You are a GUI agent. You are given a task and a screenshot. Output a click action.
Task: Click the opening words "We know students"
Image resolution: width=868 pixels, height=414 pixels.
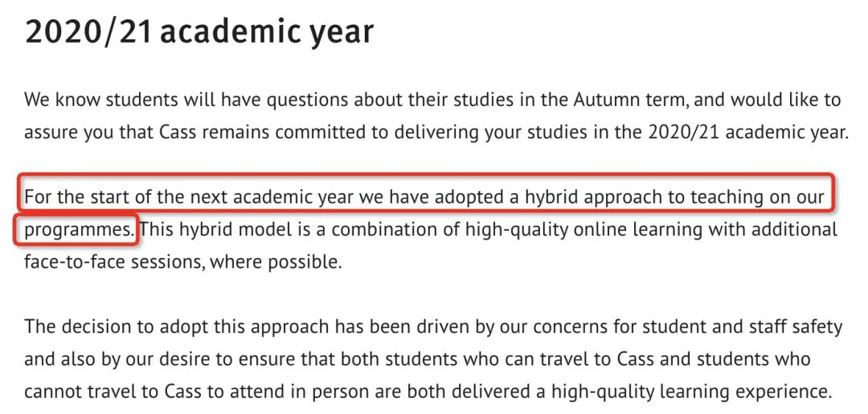tap(87, 100)
